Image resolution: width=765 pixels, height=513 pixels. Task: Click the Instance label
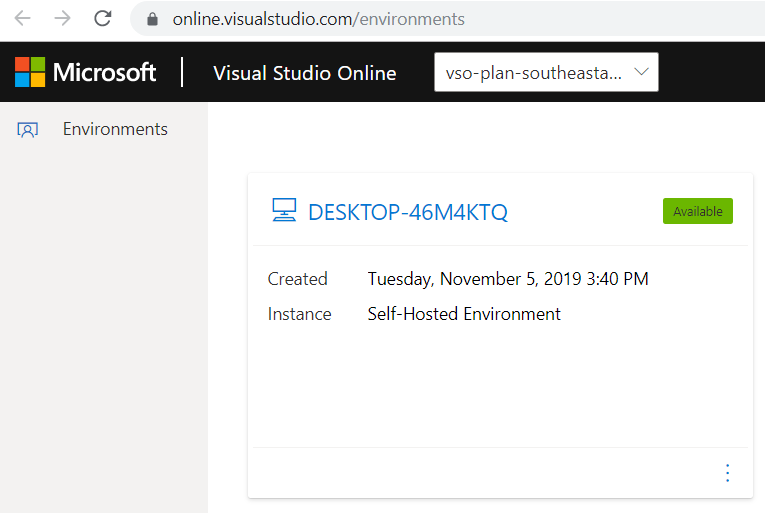pyautogui.click(x=300, y=314)
